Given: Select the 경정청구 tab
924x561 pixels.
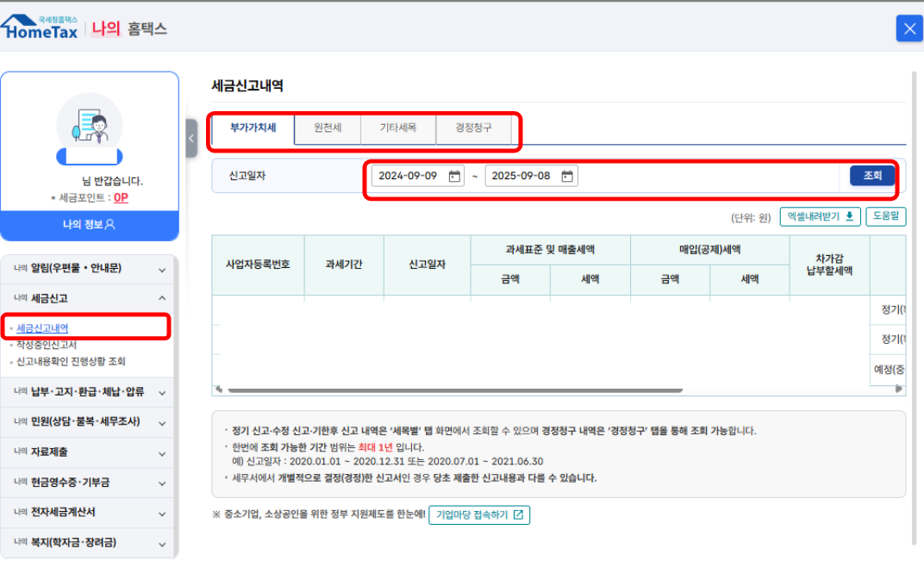Looking at the screenshot, I should (474, 128).
